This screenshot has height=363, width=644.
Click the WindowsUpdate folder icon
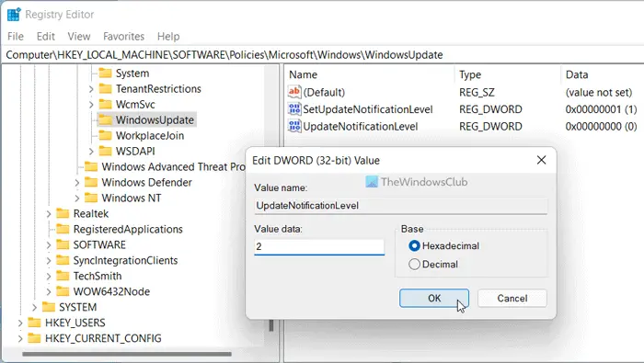pyautogui.click(x=105, y=119)
